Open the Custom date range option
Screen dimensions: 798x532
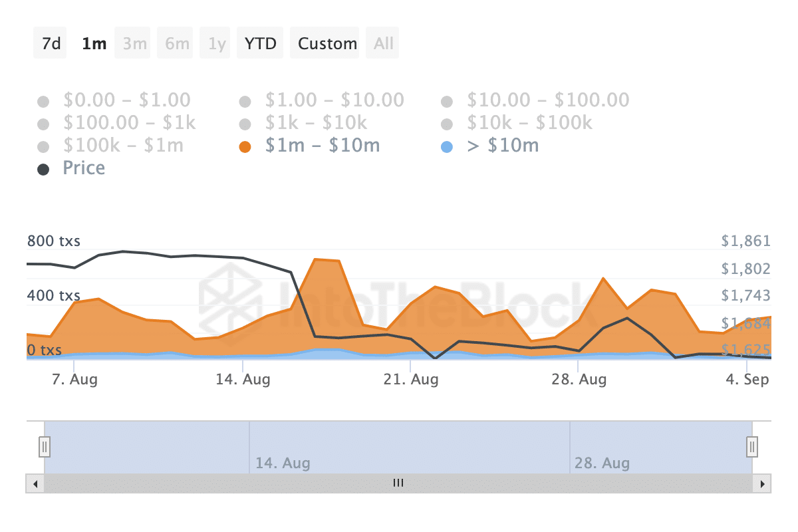point(327,44)
